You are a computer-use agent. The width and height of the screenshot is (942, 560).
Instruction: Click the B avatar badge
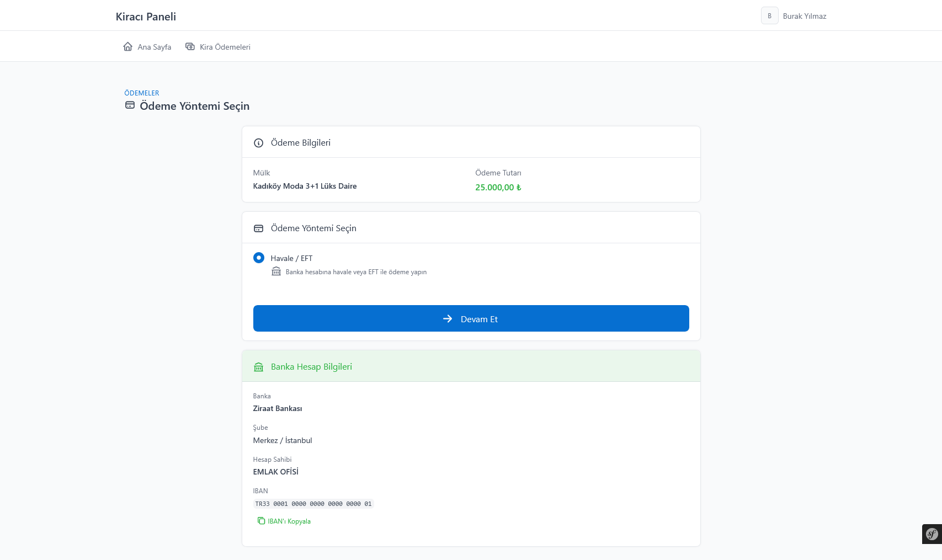coord(769,16)
